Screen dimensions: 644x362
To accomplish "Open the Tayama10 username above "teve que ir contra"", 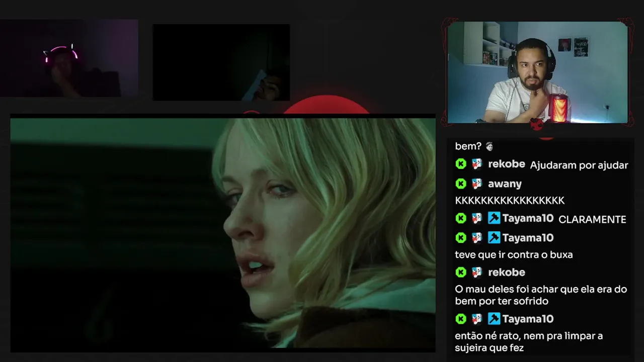I will (x=528, y=238).
